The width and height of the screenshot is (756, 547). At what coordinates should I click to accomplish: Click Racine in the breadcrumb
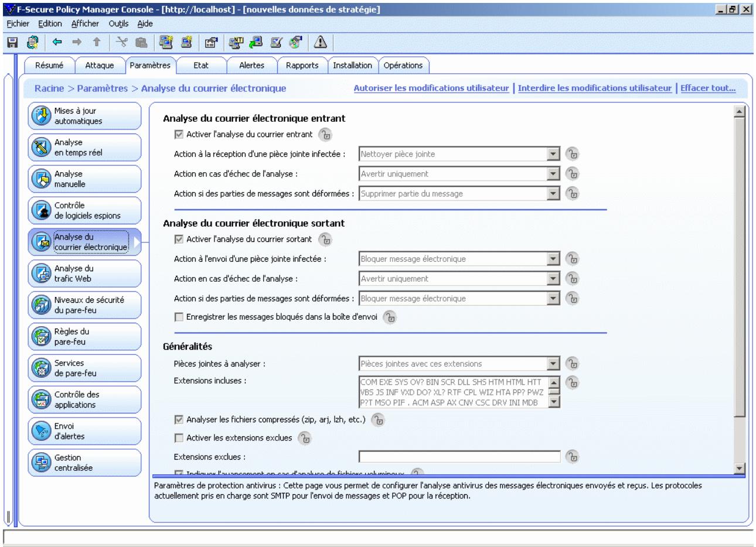49,88
